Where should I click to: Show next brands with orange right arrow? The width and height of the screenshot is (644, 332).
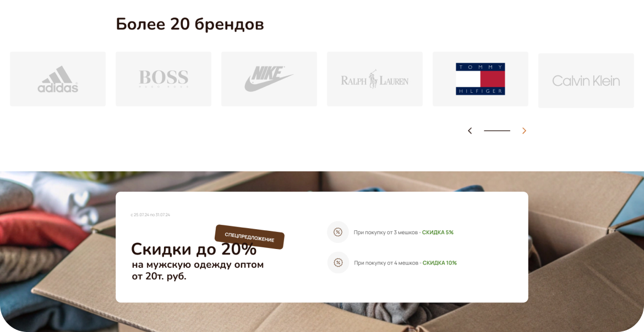[x=524, y=131]
